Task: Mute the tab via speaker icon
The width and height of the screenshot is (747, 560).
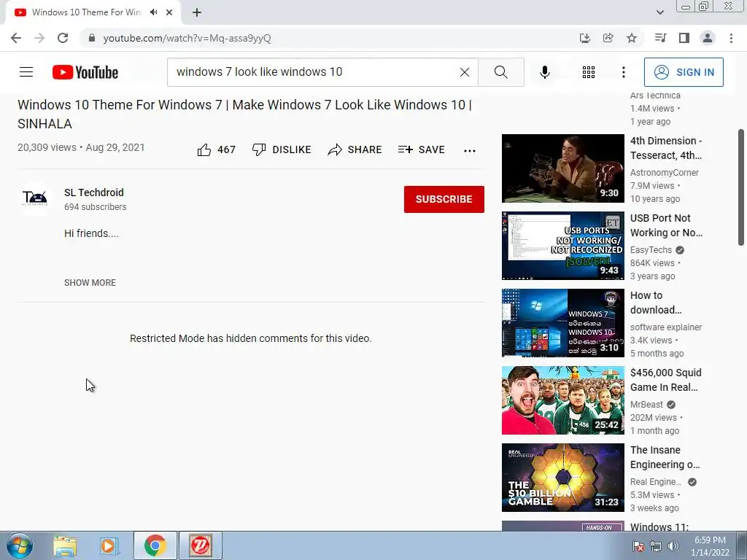Action: coord(153,12)
